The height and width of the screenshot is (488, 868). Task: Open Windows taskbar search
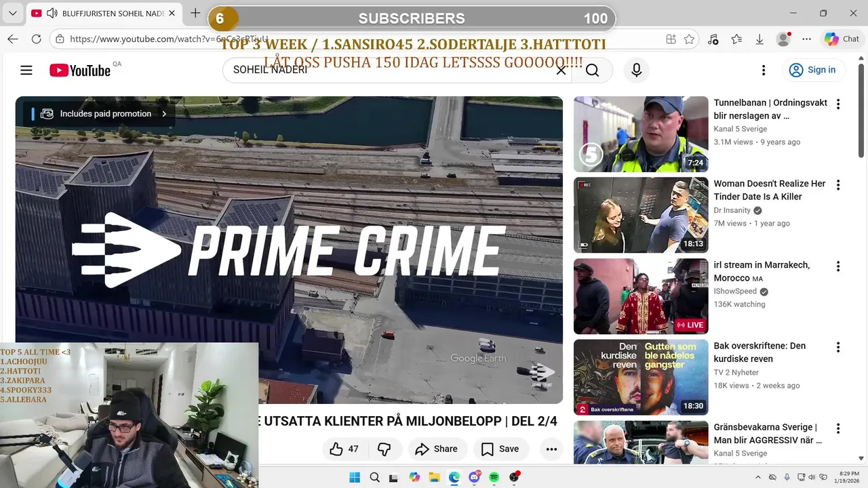[x=375, y=477]
